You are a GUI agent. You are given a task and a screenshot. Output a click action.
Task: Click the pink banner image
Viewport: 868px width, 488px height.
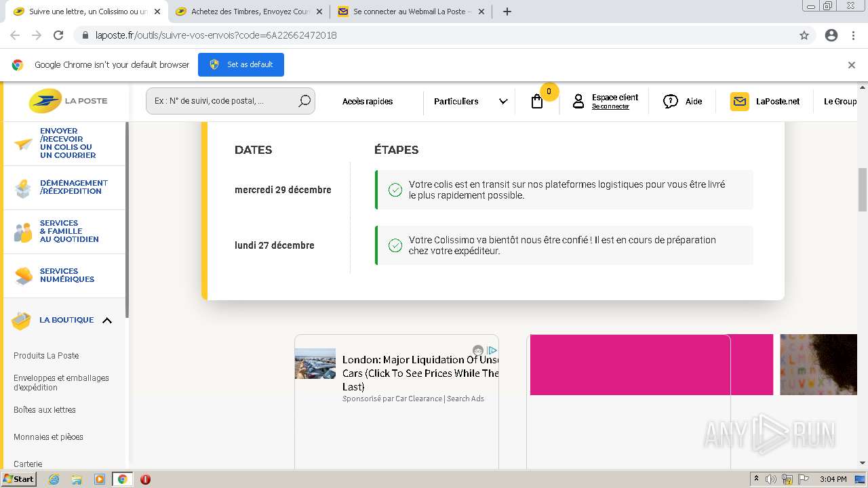click(651, 365)
